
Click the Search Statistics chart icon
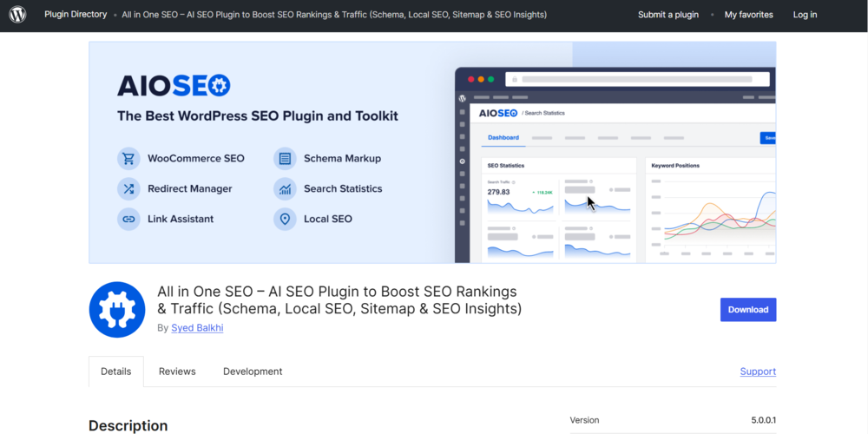click(x=285, y=188)
